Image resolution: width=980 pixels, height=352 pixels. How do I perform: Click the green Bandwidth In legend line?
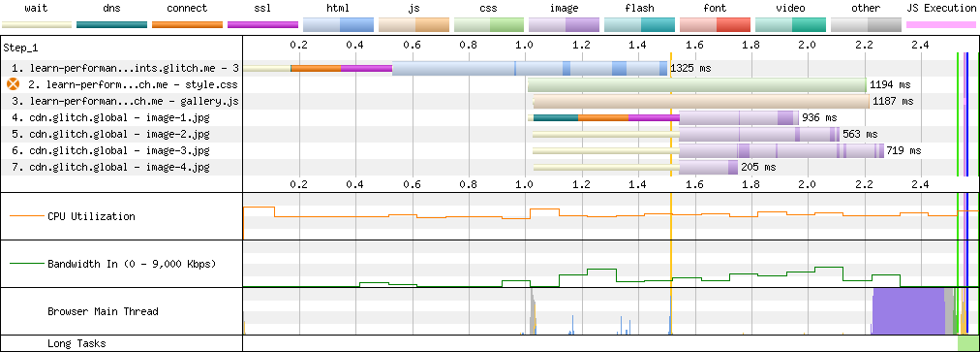27,264
